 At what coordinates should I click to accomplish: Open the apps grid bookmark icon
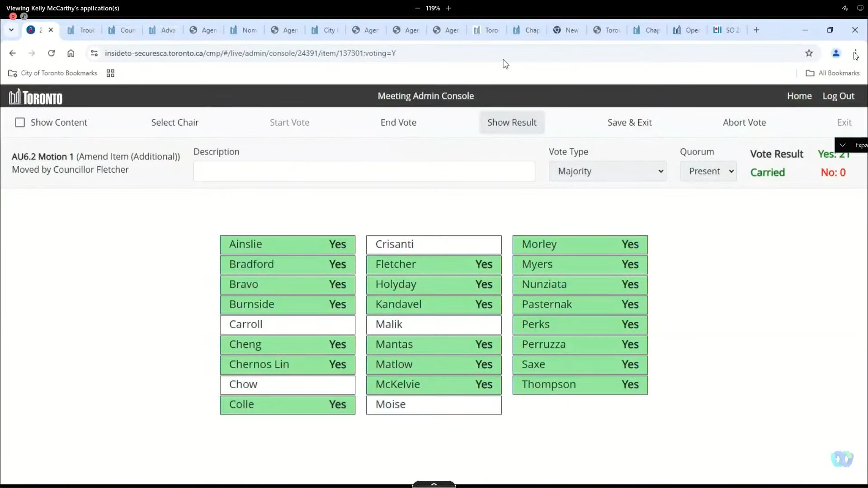(x=110, y=73)
